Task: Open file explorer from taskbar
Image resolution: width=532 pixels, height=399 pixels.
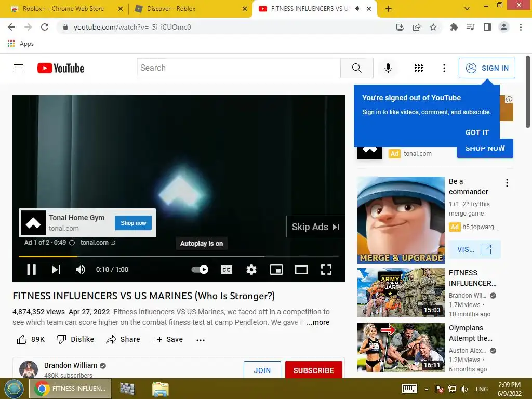Action: tap(161, 389)
